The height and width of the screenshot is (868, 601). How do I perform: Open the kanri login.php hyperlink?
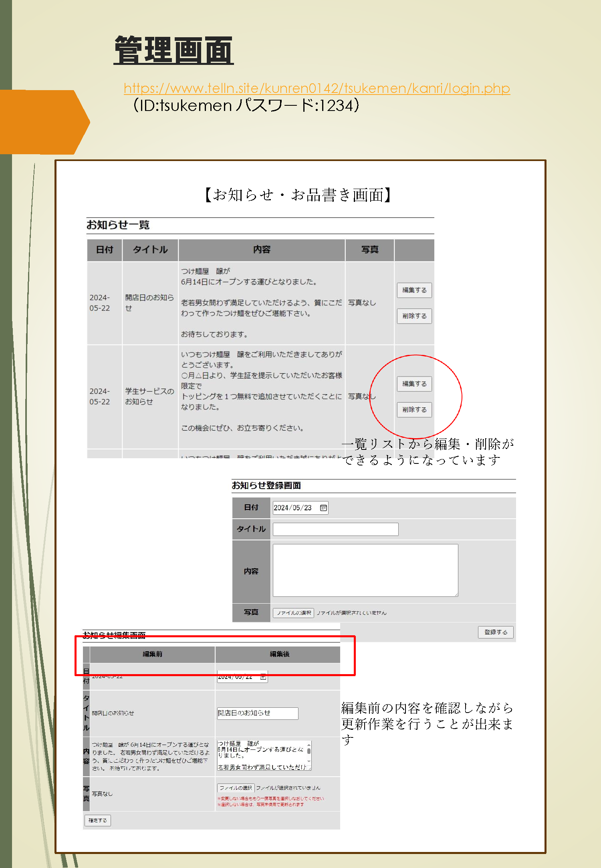coord(317,88)
